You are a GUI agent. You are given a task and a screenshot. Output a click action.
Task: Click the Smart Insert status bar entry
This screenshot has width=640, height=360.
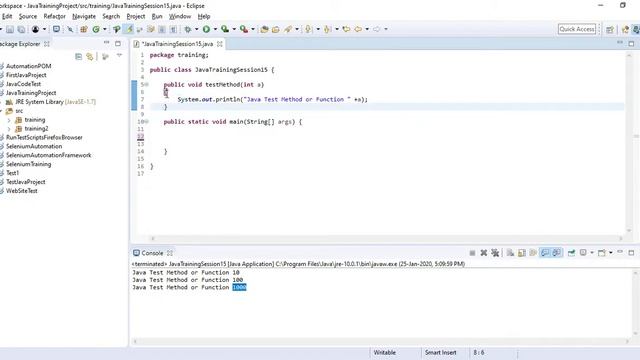pyautogui.click(x=440, y=353)
